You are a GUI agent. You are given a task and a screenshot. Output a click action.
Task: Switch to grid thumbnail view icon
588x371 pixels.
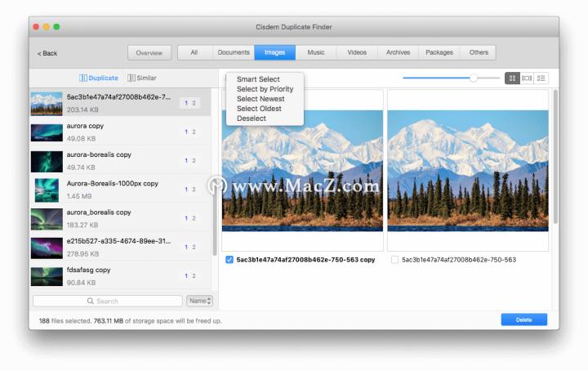(x=512, y=78)
